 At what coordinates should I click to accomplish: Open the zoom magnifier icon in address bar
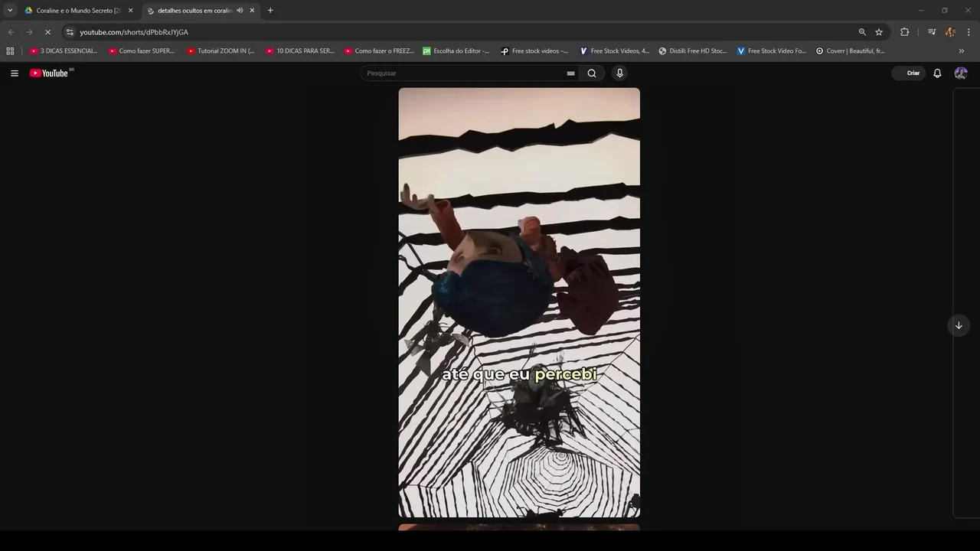click(862, 32)
